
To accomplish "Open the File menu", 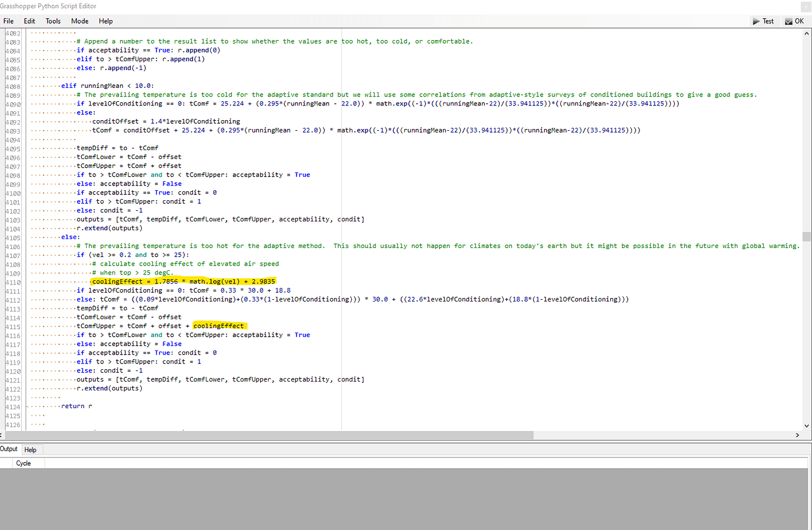I will (x=8, y=21).
